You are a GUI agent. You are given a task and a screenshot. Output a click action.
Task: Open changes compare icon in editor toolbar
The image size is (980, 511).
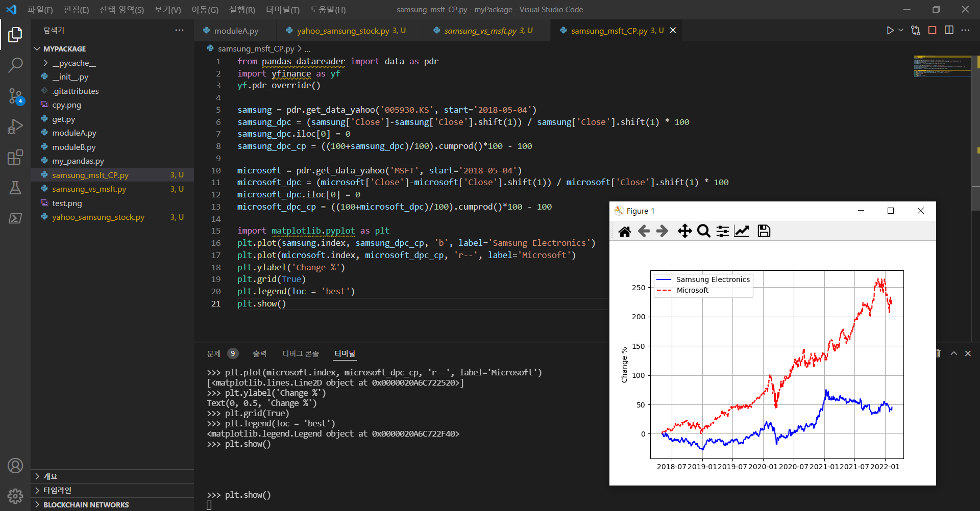916,31
